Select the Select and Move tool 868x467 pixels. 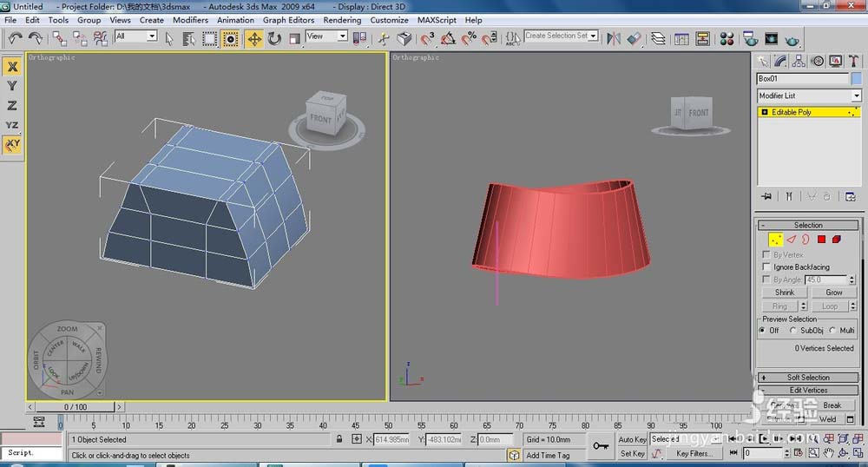[x=254, y=38]
